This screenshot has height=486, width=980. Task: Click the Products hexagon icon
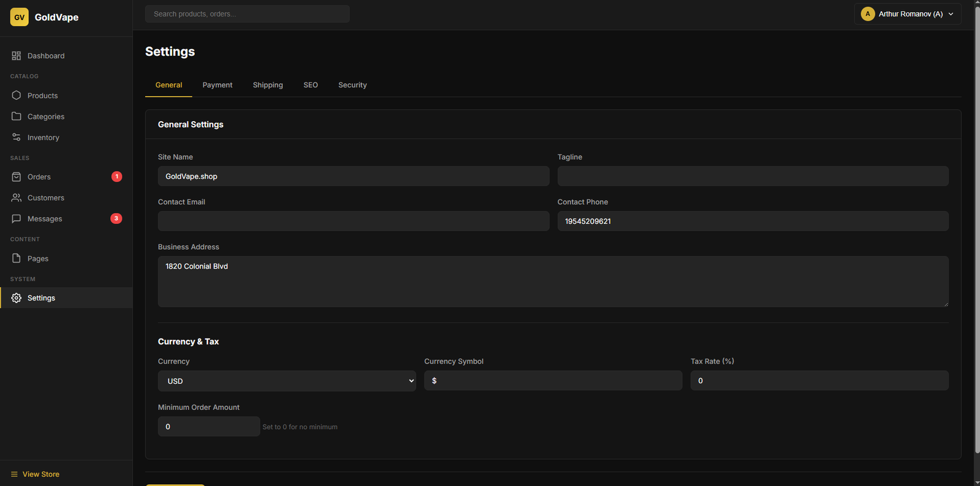click(x=17, y=95)
